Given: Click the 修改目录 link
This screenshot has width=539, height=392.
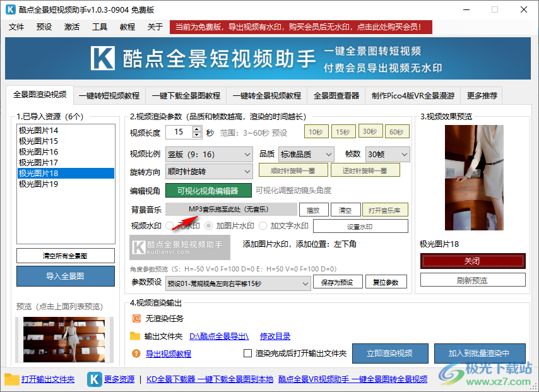Looking at the screenshot, I should pos(275,336).
